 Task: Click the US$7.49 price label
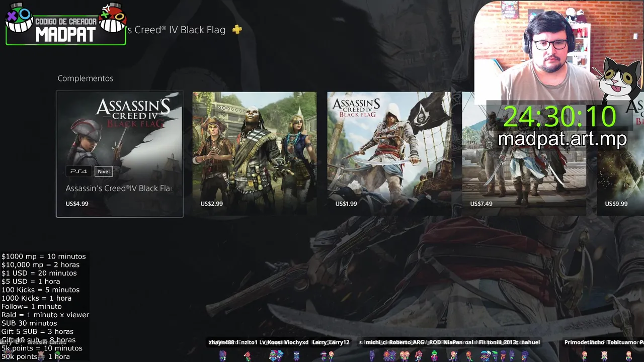[481, 204]
